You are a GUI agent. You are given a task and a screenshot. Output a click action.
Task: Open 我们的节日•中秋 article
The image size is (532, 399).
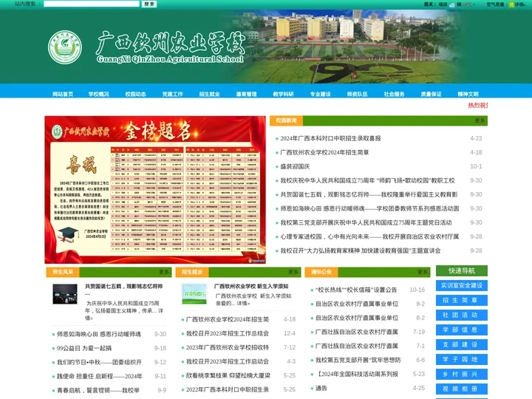(x=99, y=362)
